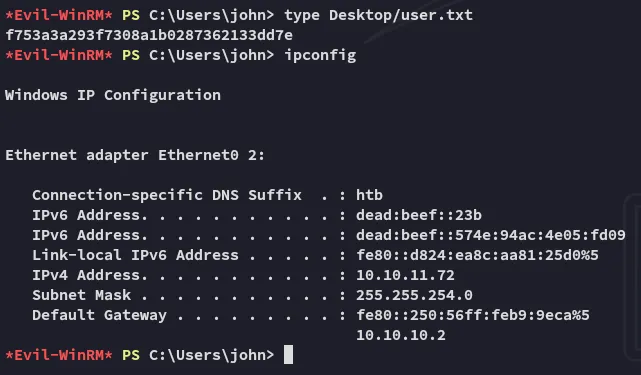Screen dimensions: 641x375
Task: Click the terminal cursor block at the prompt
Action: point(288,354)
